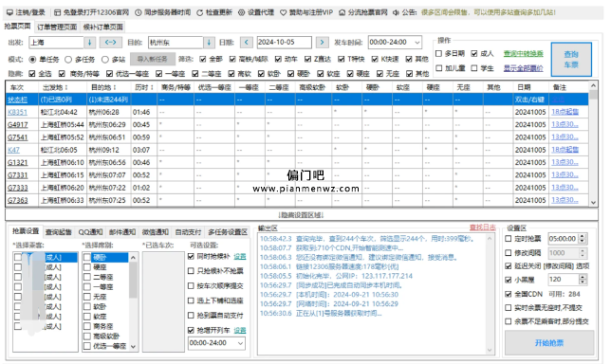Open the QQ通知 tab
The height and width of the screenshot is (364, 611).
[x=90, y=232]
